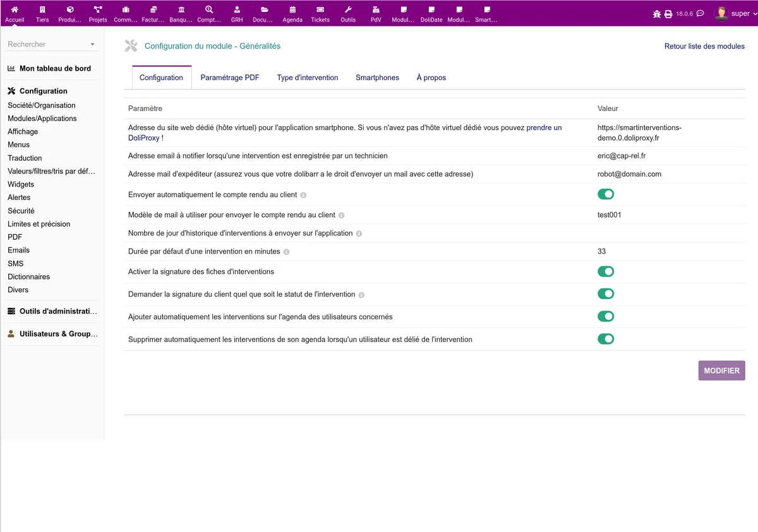Viewport: 758px width, 532px height.
Task: Open Comptabilité magnifier-dollar icon
Action: [x=209, y=10]
